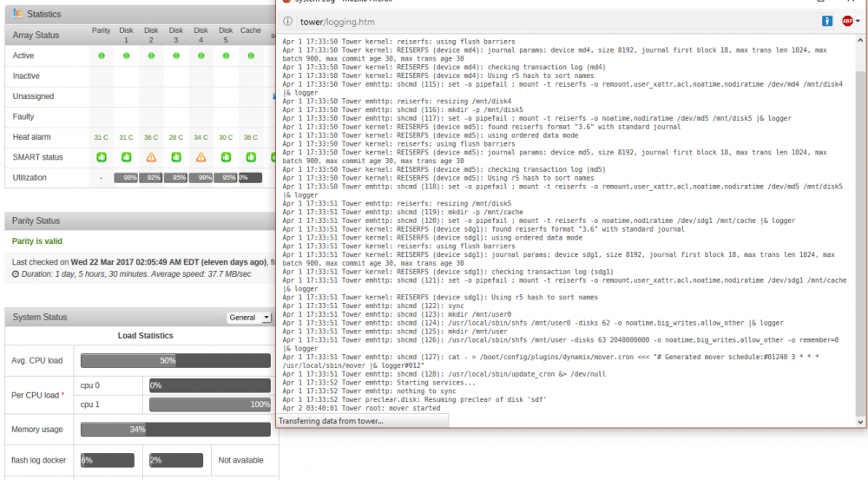Click the cpu 1 load 100% bar

210,404
